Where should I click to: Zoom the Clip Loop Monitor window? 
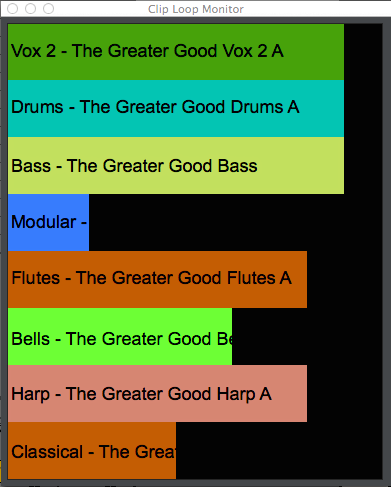49,9
